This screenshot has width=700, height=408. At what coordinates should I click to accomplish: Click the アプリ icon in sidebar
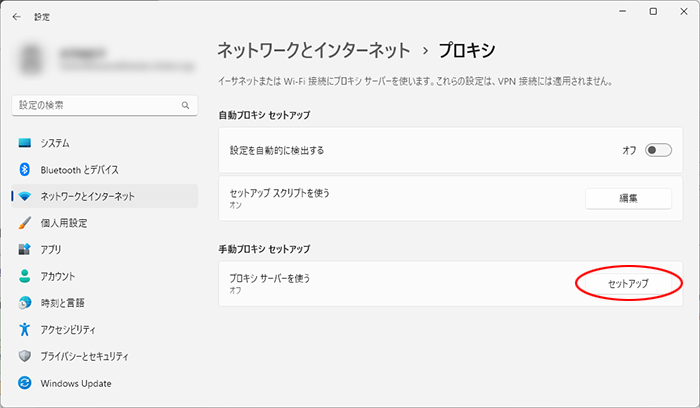(25, 250)
